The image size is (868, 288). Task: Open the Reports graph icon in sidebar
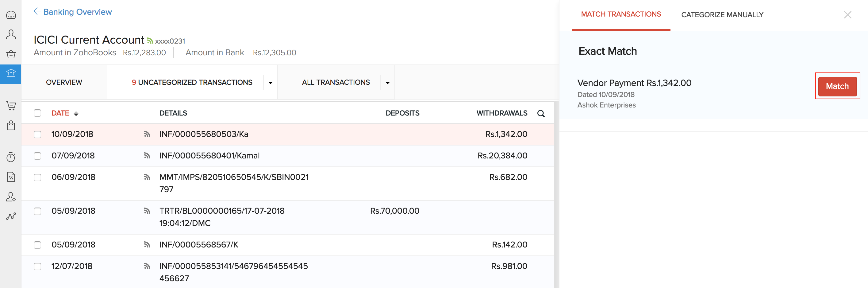tap(11, 216)
